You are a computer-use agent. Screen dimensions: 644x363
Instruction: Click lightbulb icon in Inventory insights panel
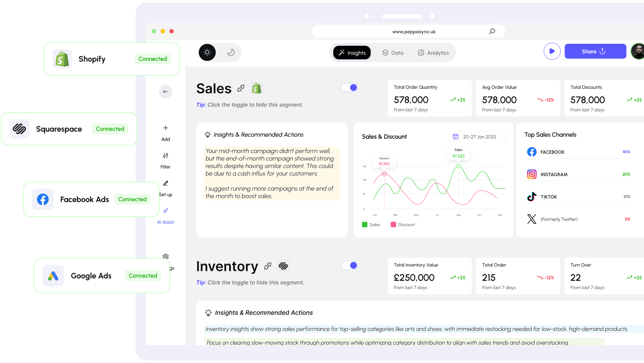click(x=208, y=313)
